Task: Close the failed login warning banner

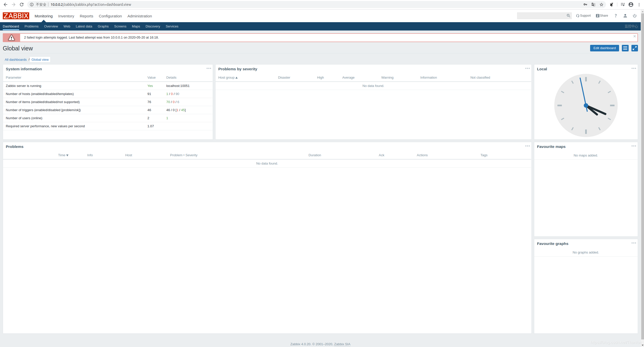Action: point(634,36)
